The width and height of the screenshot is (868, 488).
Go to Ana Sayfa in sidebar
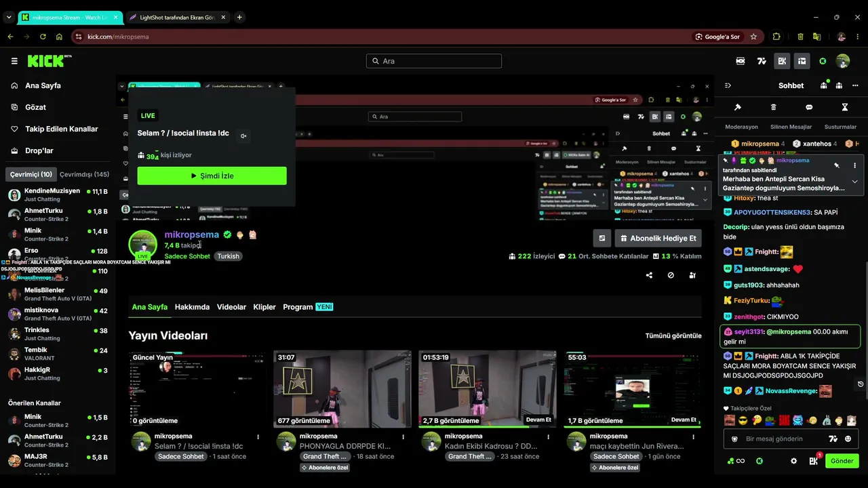(43, 85)
